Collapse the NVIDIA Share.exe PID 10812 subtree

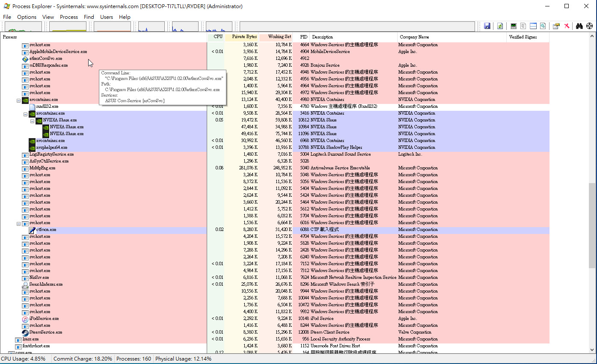click(x=32, y=121)
